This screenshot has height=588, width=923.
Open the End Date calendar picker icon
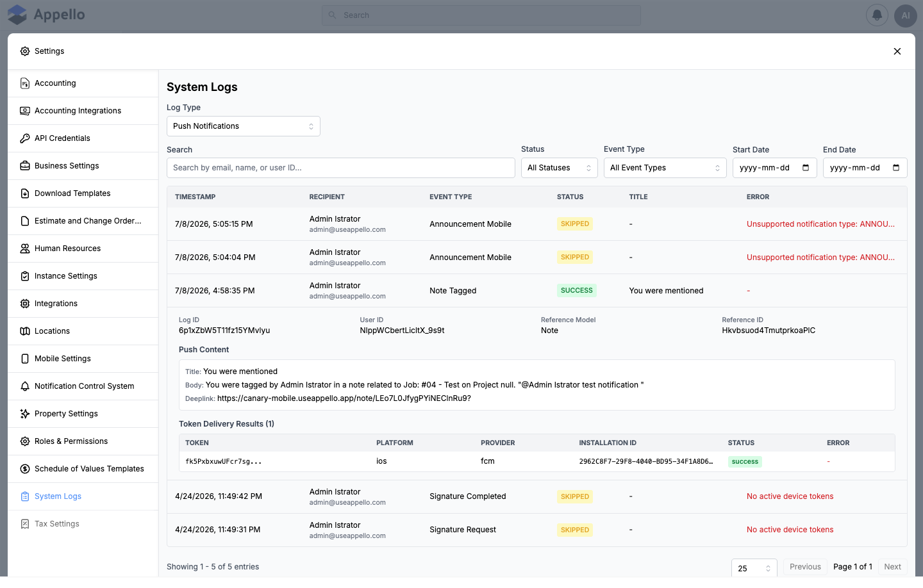click(896, 168)
